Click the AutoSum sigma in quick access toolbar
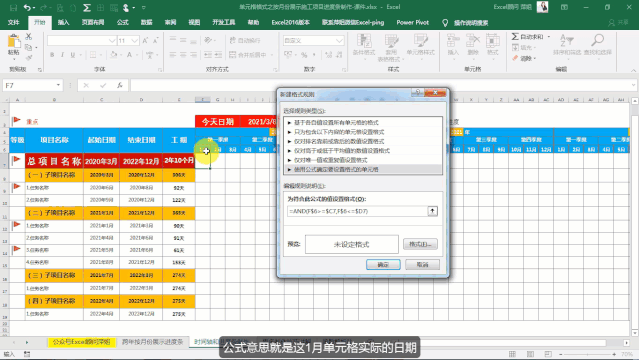639x360 pixels. tap(87, 7)
